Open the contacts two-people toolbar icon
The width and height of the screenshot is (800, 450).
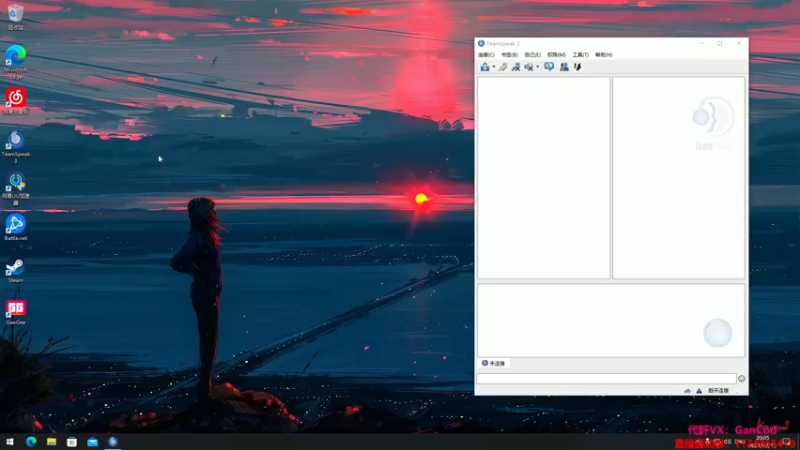tap(564, 67)
